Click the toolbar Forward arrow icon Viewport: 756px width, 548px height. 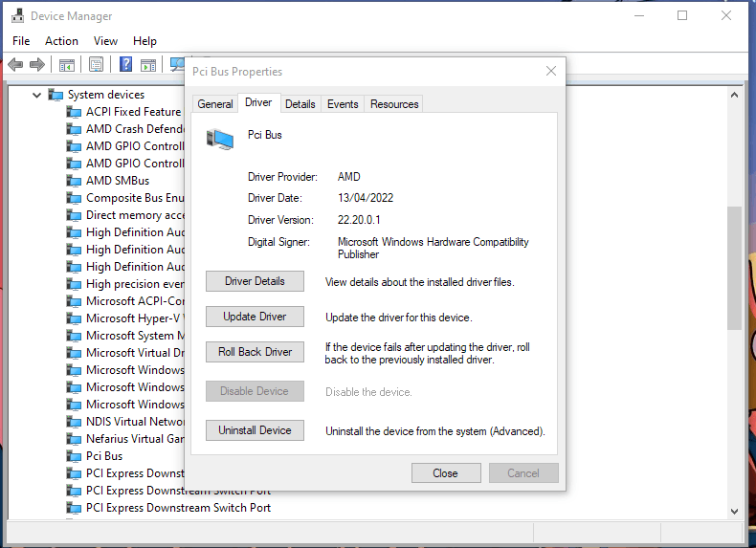tap(37, 64)
